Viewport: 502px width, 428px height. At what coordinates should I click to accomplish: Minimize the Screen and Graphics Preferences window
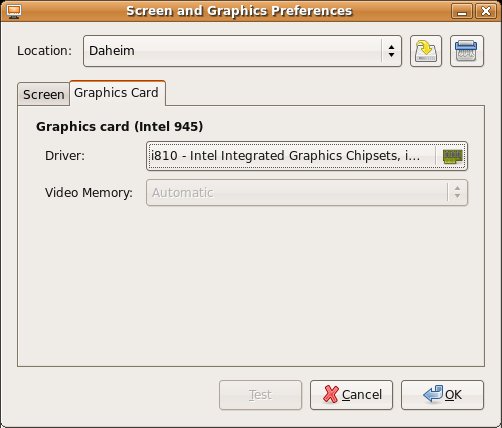click(x=462, y=11)
